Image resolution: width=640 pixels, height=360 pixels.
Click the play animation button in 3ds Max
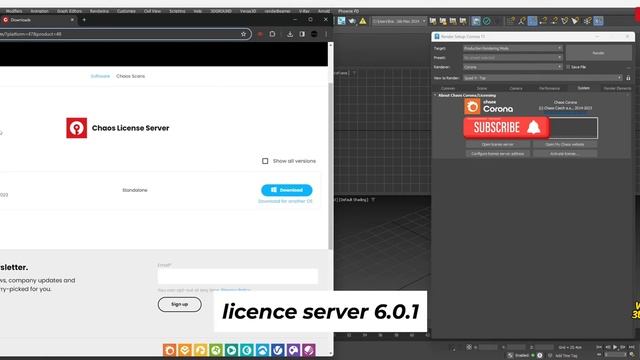pos(615,347)
